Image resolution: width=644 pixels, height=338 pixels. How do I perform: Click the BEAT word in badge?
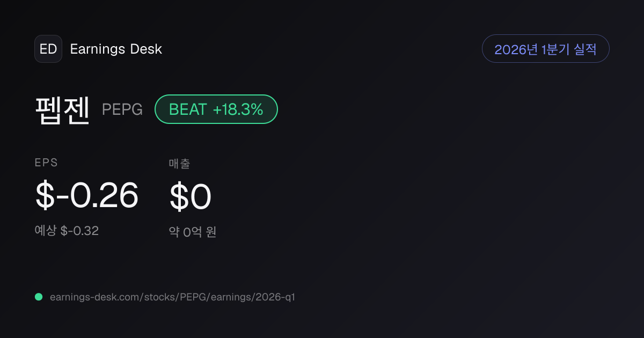click(188, 109)
